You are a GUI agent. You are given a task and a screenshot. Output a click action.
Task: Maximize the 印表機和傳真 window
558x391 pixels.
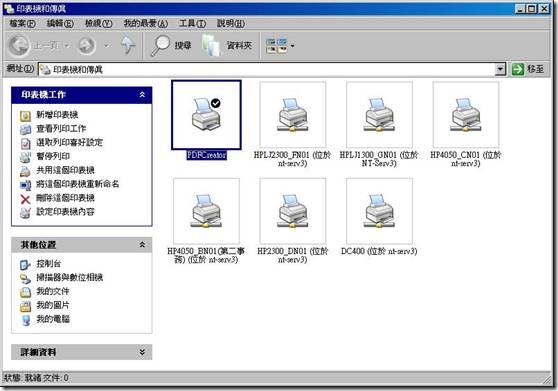point(531,8)
